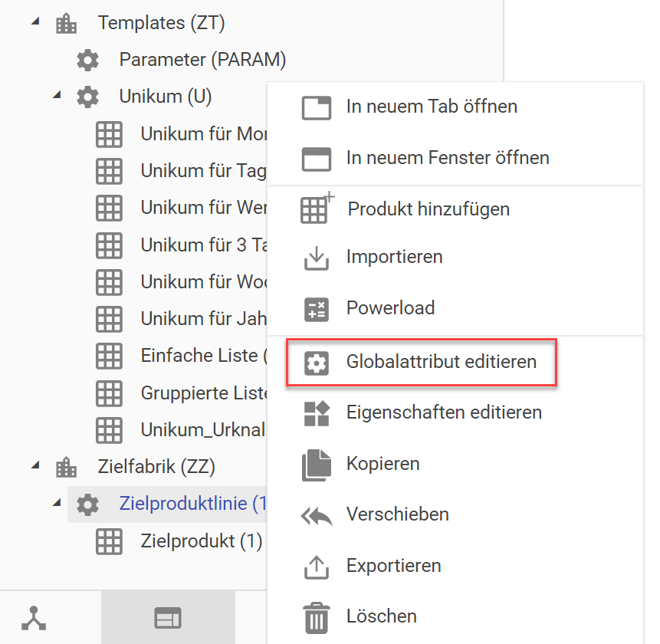Select Eigenschaften editieren menu entry

(x=444, y=412)
